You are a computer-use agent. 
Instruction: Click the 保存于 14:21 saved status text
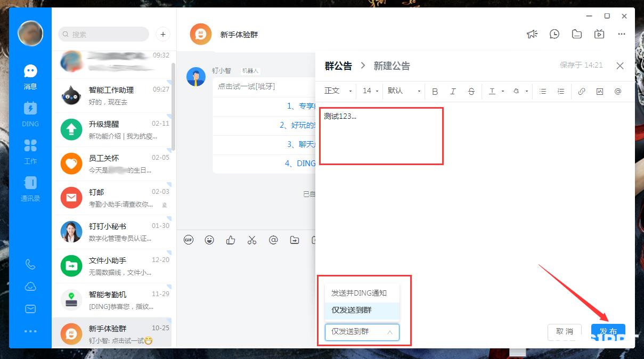(x=581, y=65)
